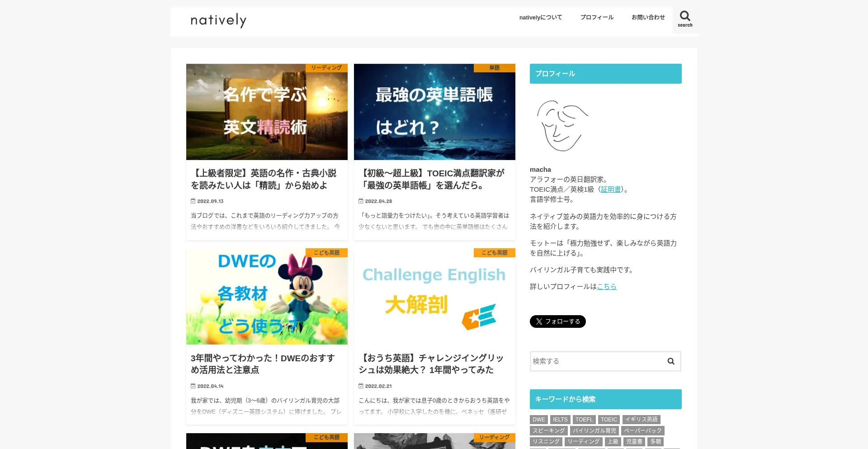868x449 pixels.
Task: Open the 名作で学ぶ英文精読術 article thumbnail
Action: click(267, 112)
